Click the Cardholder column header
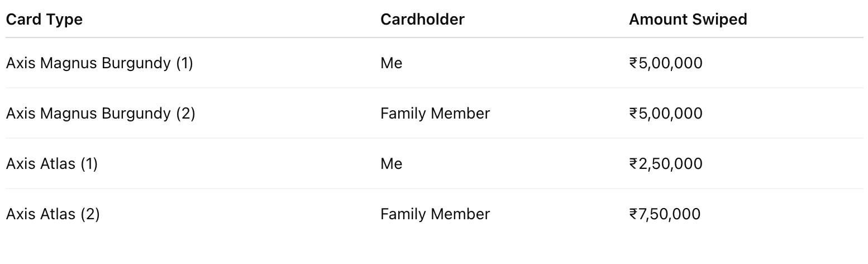This screenshot has width=868, height=264. click(x=422, y=20)
